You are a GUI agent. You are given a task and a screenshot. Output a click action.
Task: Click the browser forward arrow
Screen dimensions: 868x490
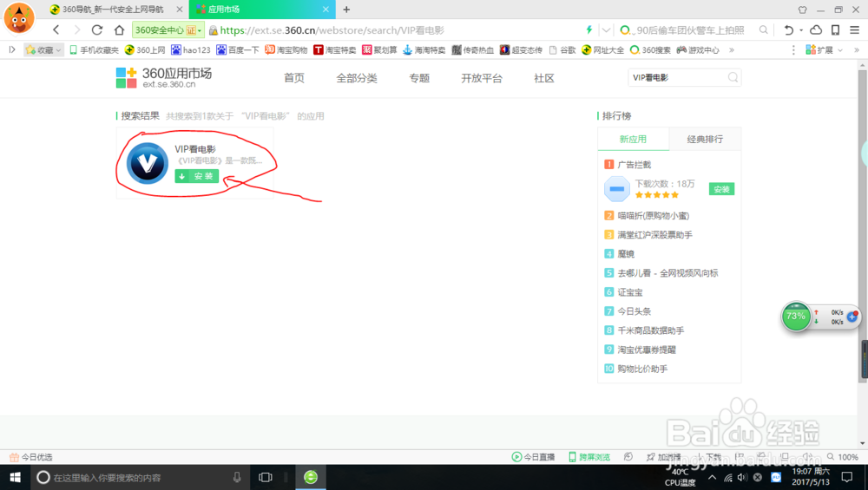(77, 29)
